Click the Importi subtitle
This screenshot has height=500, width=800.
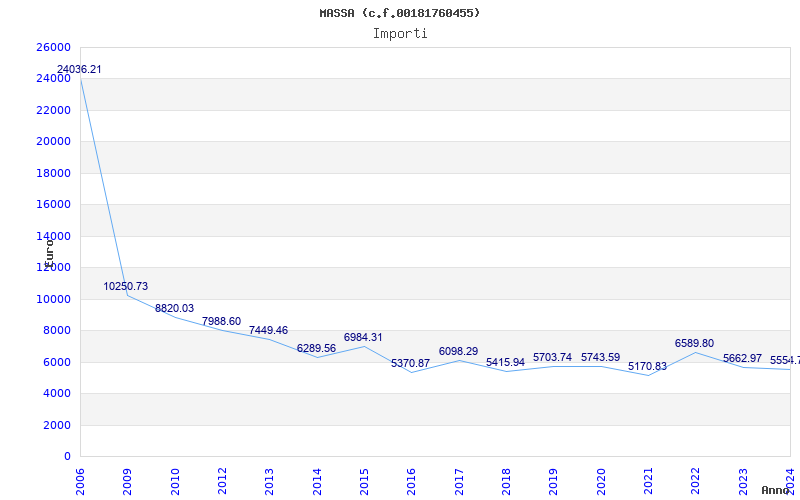coord(400,34)
